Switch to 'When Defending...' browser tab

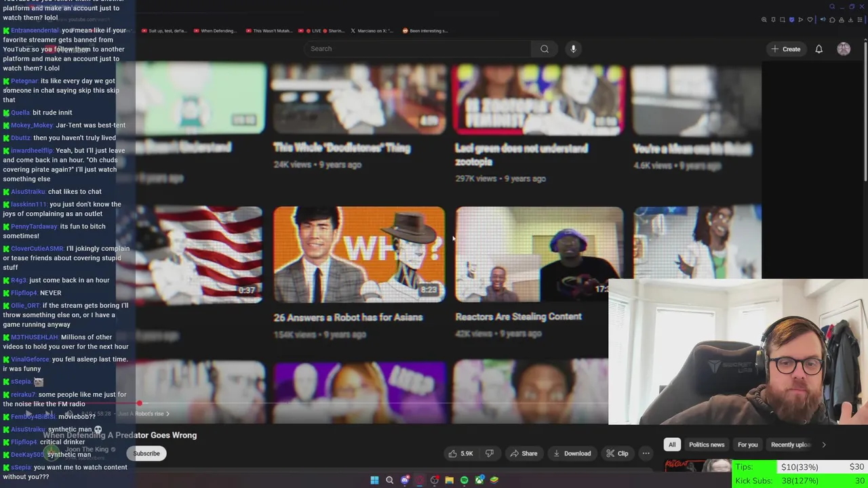216,30
